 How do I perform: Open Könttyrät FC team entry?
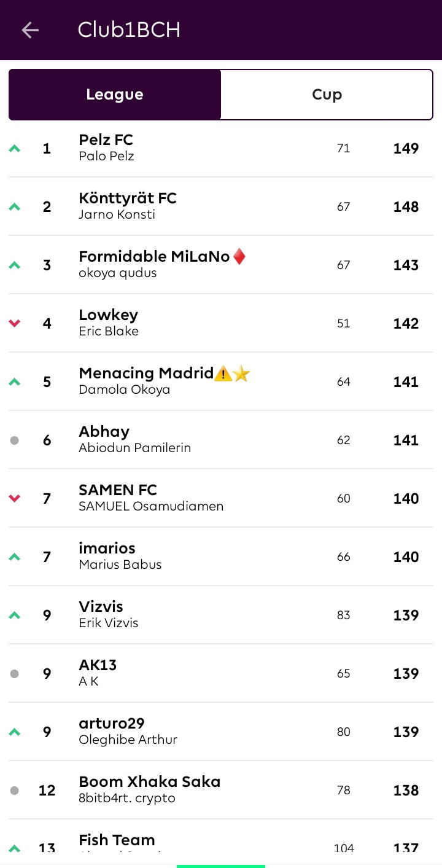pos(221,206)
